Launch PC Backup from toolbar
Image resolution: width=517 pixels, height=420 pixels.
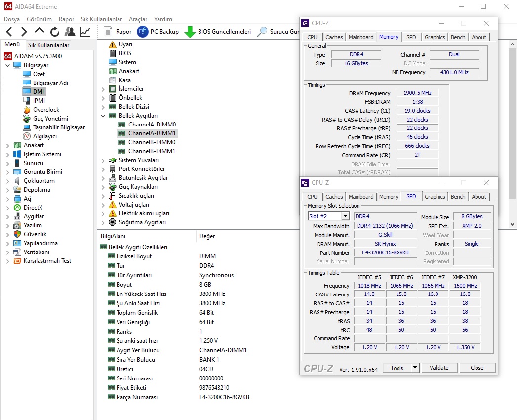(158, 32)
